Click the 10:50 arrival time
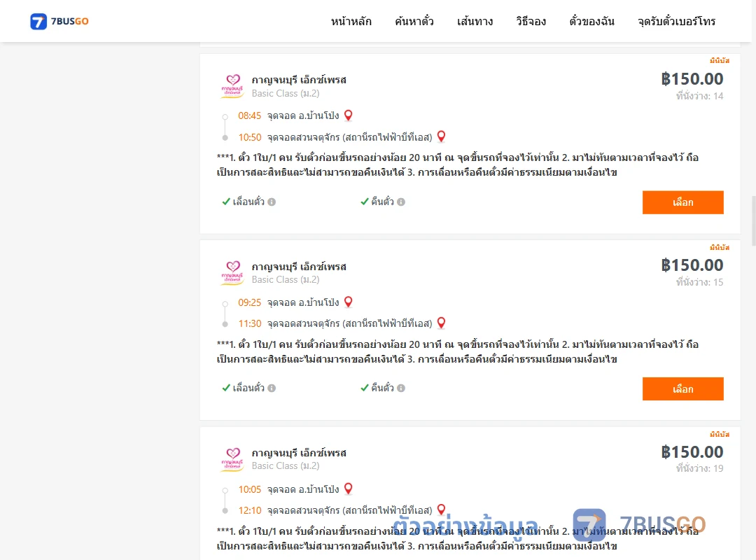756x560 pixels. click(x=250, y=137)
